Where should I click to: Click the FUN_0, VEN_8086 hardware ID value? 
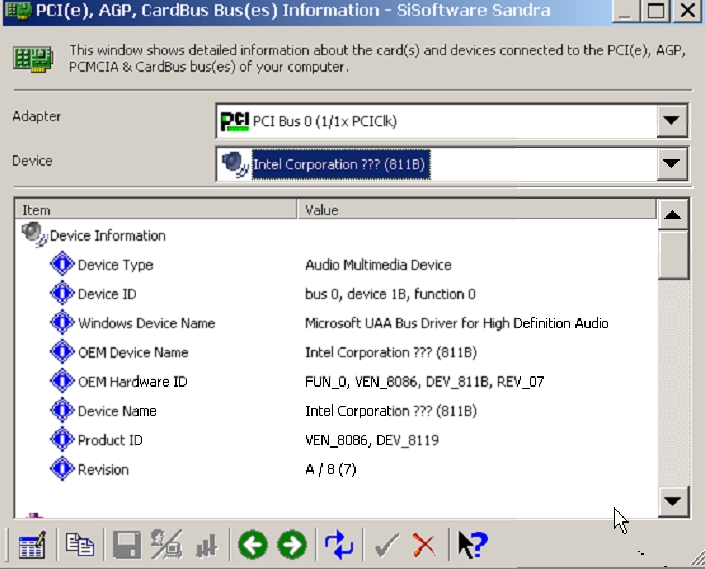(424, 382)
